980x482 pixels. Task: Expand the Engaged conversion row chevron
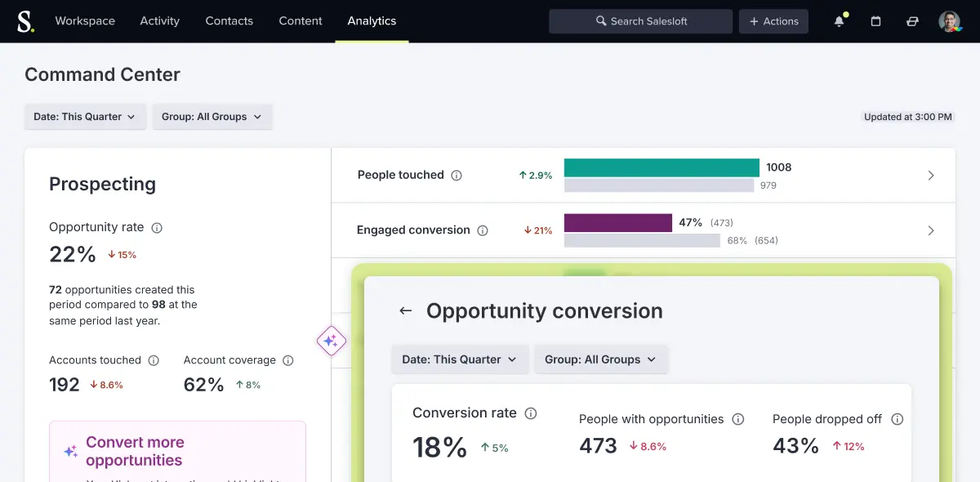click(x=931, y=231)
